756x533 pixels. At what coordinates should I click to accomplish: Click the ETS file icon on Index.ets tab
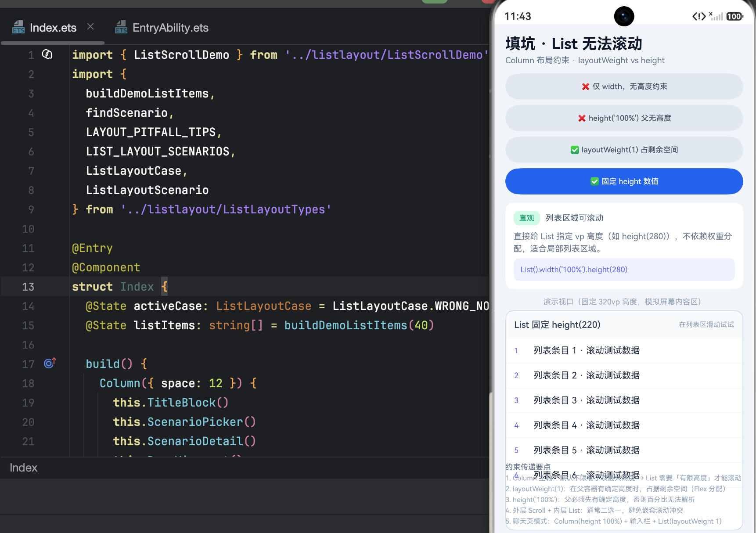coord(18,27)
